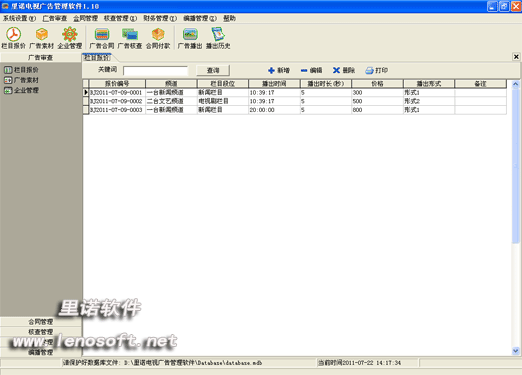Click the 删除 delete button

pyautogui.click(x=344, y=70)
